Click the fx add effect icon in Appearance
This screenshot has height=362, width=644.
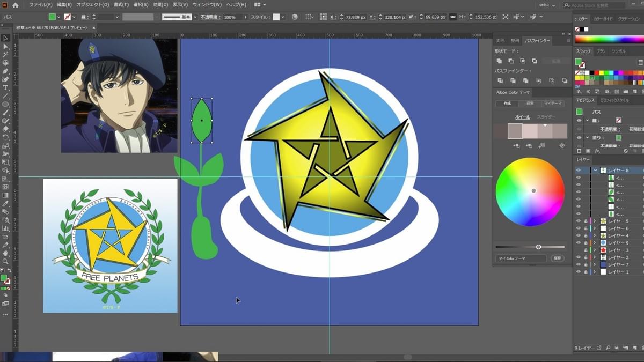coord(597,151)
